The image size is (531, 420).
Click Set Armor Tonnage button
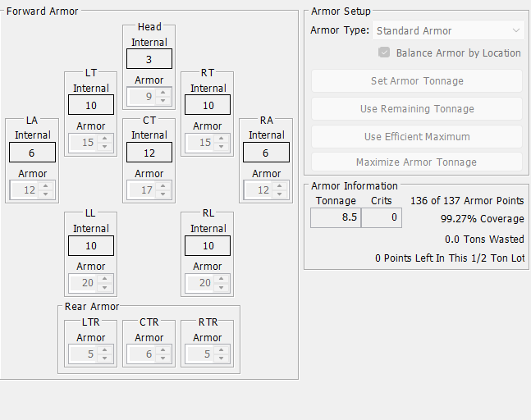pos(417,81)
